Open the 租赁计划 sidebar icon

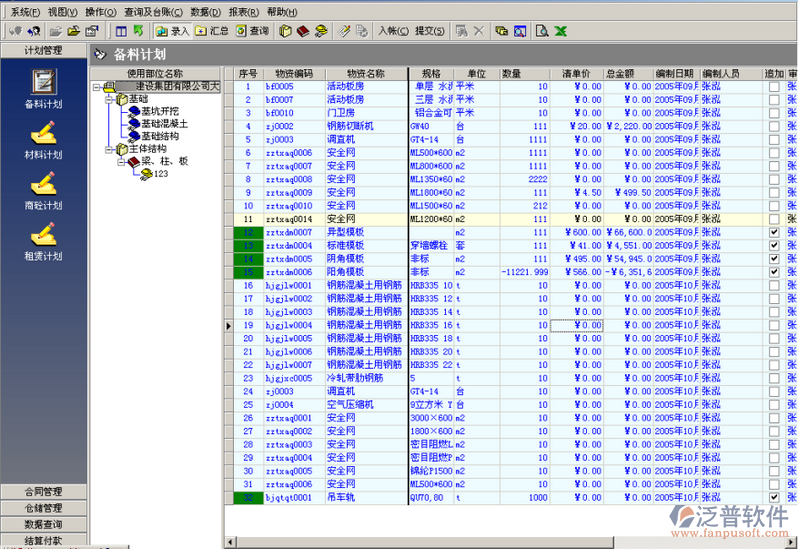[x=43, y=234]
